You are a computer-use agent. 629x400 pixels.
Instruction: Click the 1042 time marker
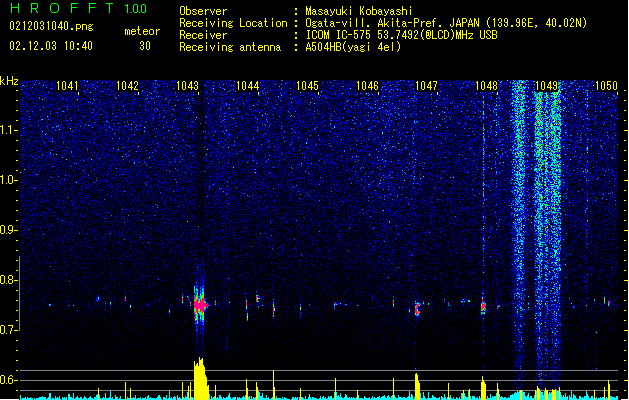[x=127, y=86]
